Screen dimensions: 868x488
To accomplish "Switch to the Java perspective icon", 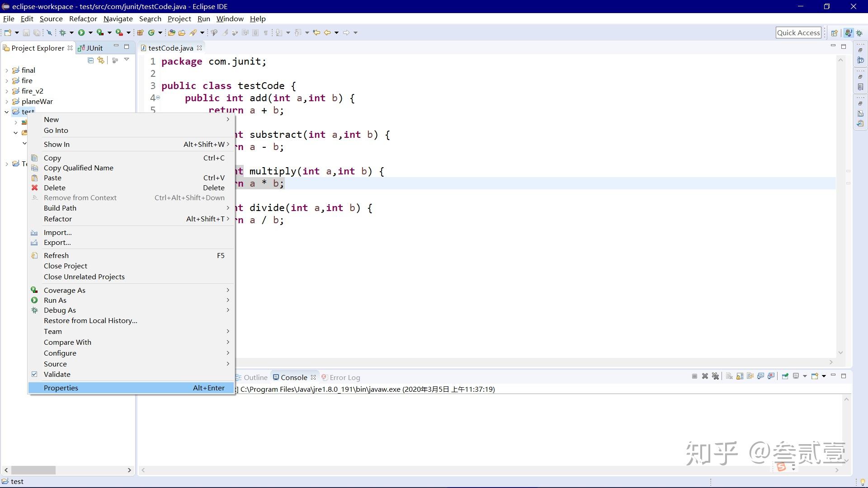I will tap(849, 33).
